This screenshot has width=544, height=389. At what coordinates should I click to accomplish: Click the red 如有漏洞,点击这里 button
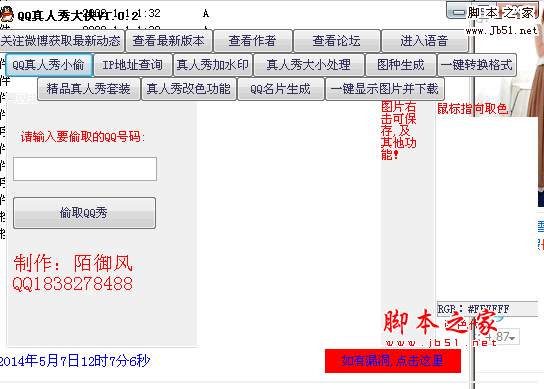(x=393, y=361)
